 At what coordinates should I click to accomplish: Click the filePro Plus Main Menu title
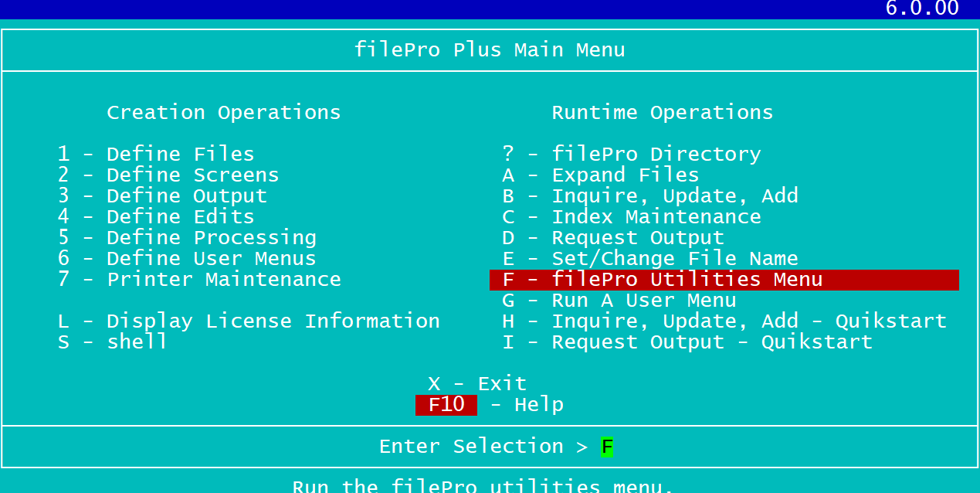pos(490,49)
